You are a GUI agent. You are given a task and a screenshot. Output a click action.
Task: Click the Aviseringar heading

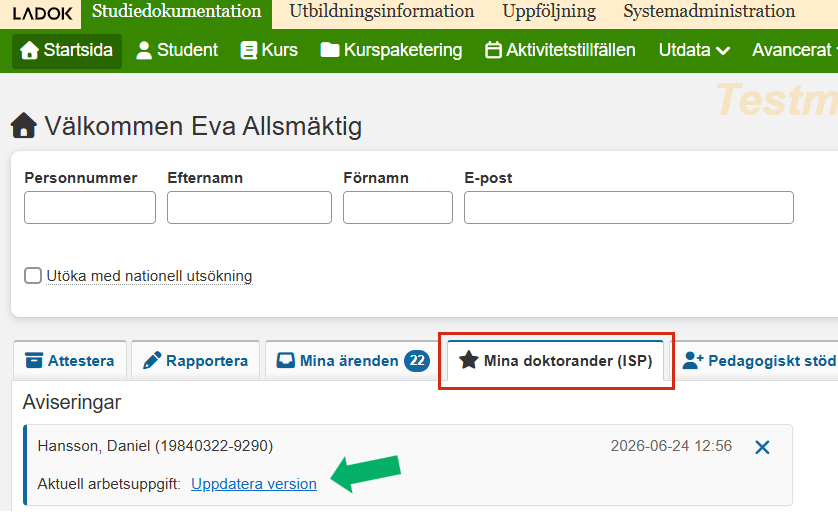tap(72, 402)
